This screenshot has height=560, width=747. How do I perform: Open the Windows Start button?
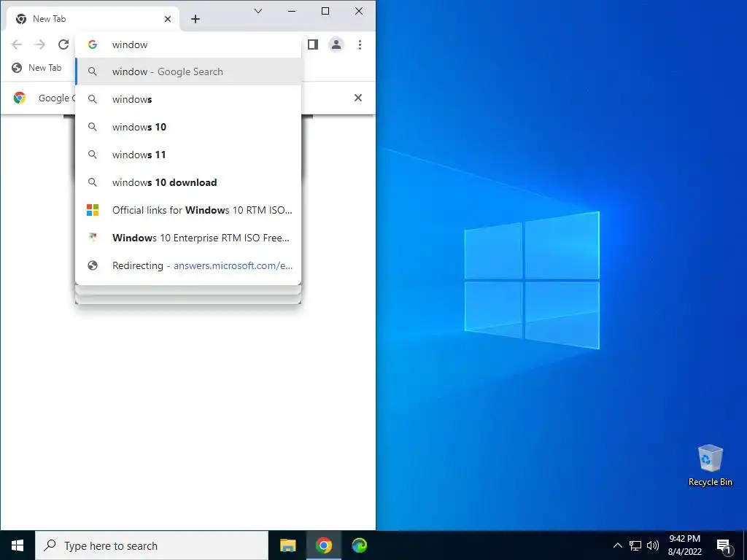point(18,545)
